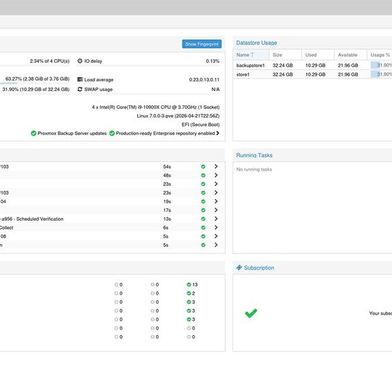Click the '63.27% (2.38 GiB of 3.76 GiB)' value
Screen dimensions: 392x392
37,79
